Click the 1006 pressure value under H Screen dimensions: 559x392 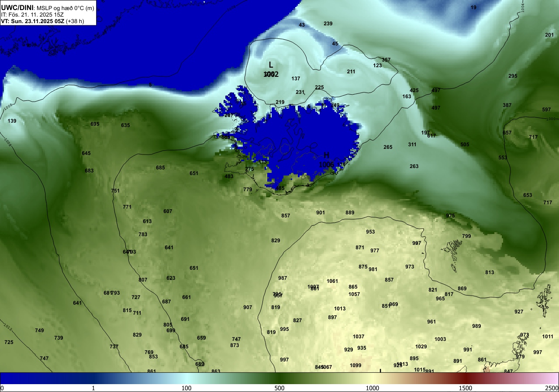(x=326, y=164)
